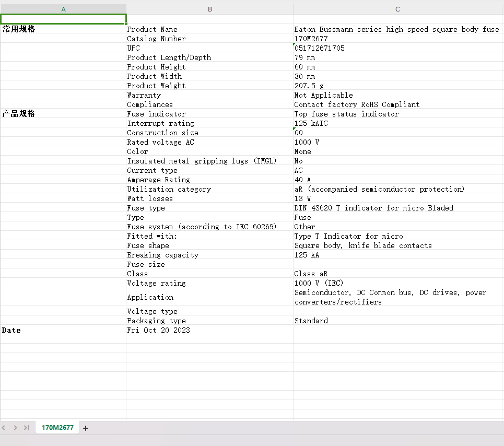The height and width of the screenshot is (446, 504).
Task: Click the 'Fuse shape' cell
Action: 209,245
